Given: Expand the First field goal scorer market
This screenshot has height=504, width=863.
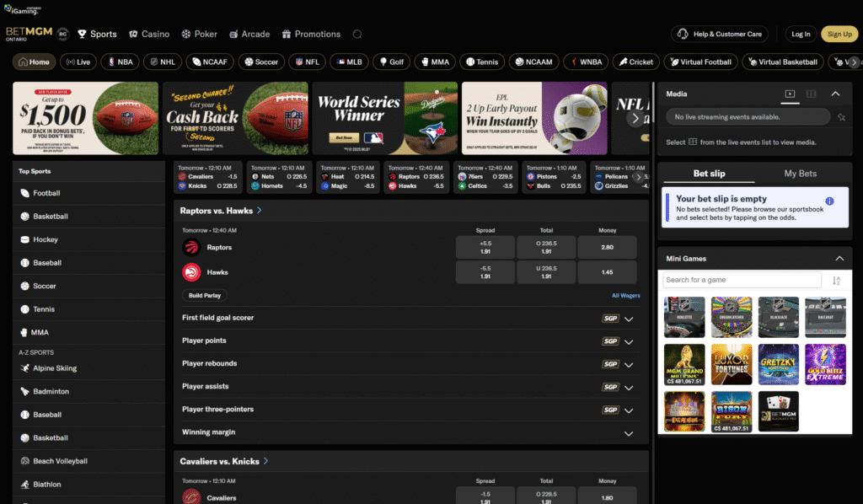Looking at the screenshot, I should [628, 319].
